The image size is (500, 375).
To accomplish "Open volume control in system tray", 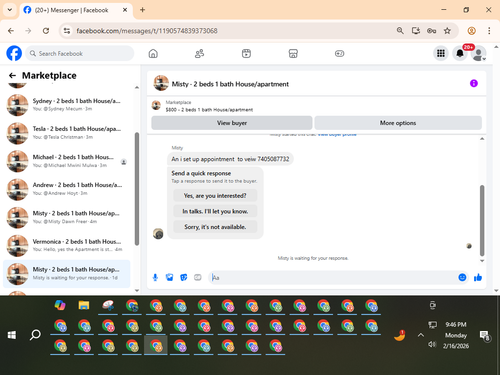I will [432, 344].
